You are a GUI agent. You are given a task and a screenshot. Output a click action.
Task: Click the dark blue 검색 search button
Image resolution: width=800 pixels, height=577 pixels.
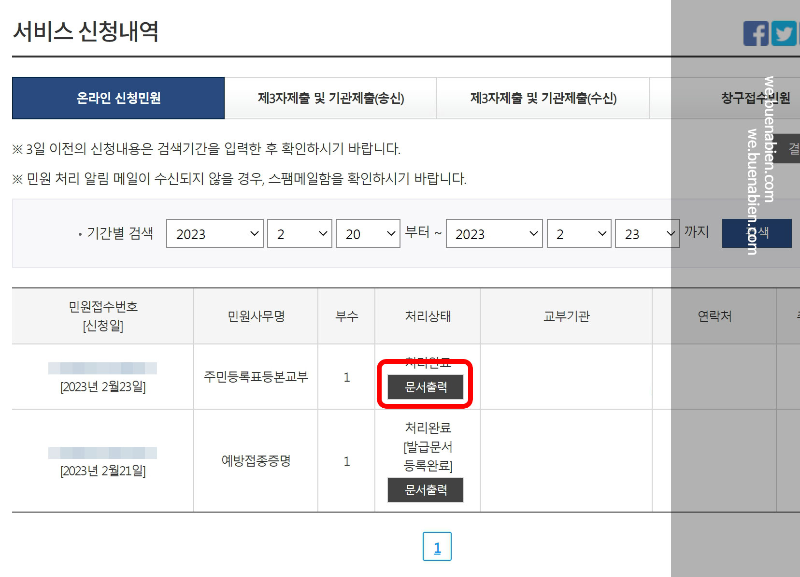click(x=757, y=233)
